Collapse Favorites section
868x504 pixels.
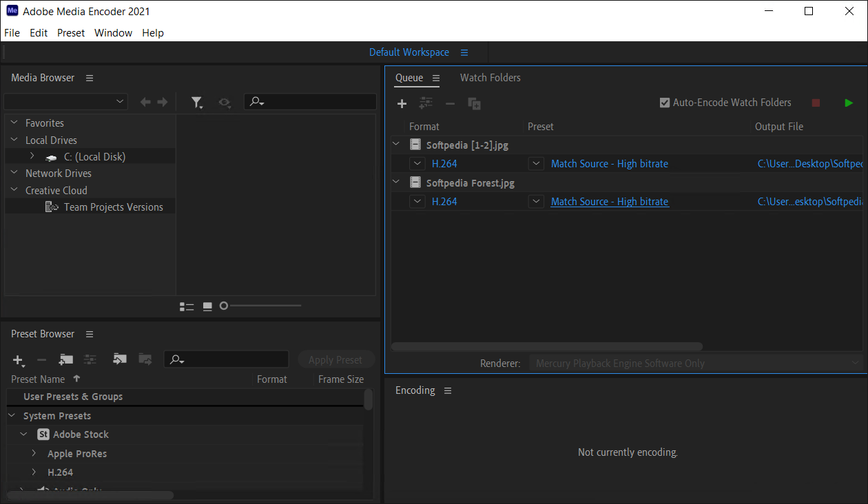(14, 123)
